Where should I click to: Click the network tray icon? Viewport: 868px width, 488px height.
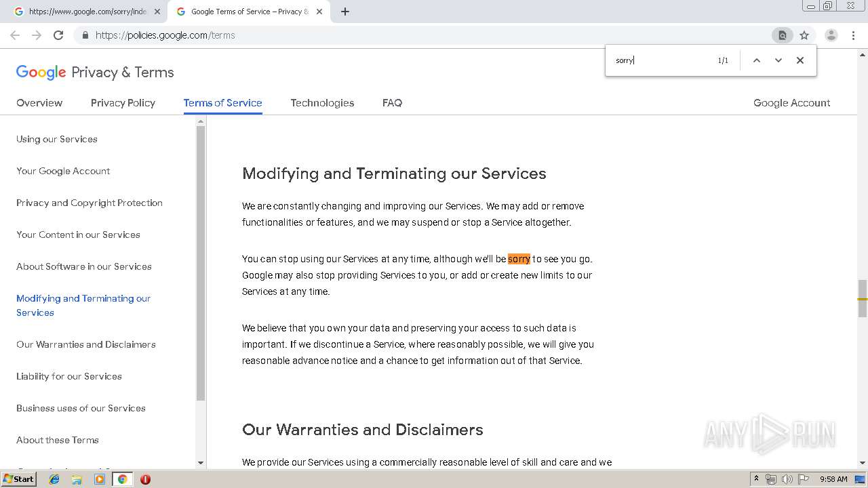771,479
